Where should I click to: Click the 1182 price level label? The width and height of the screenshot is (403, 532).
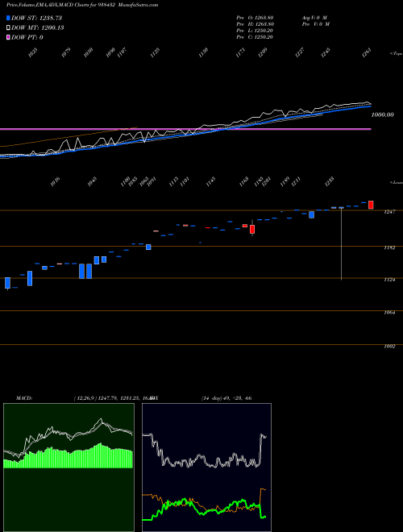pyautogui.click(x=389, y=247)
